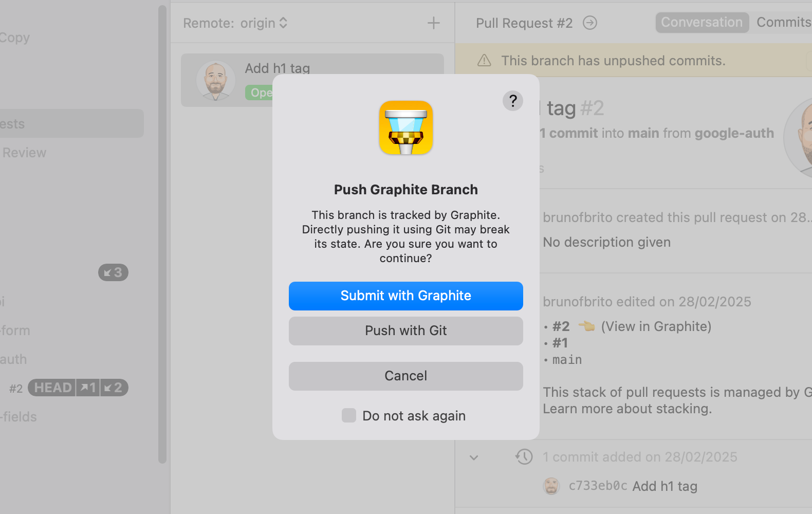Click the Push with Git button
Viewport: 812px width, 514px height.
(405, 331)
